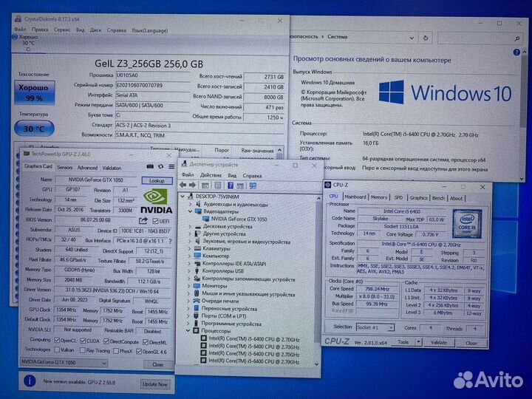The height and width of the screenshot is (399, 532).
Task: Select the Порты (COM и LPT) tree item
Action: 224,316
